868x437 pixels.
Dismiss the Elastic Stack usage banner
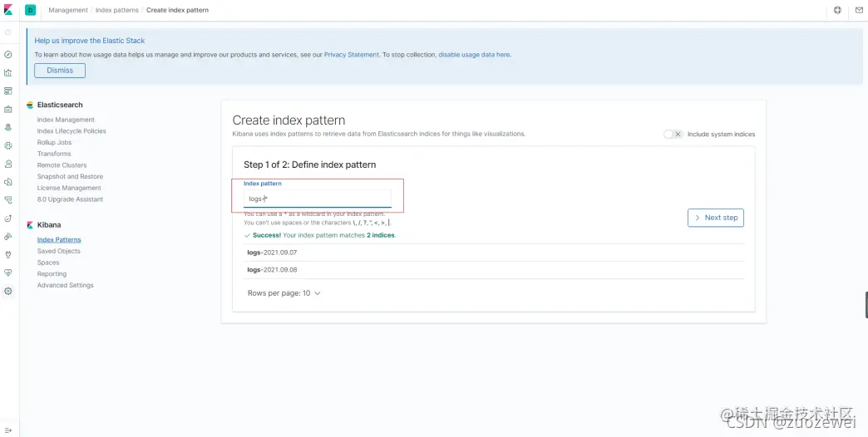coord(60,71)
